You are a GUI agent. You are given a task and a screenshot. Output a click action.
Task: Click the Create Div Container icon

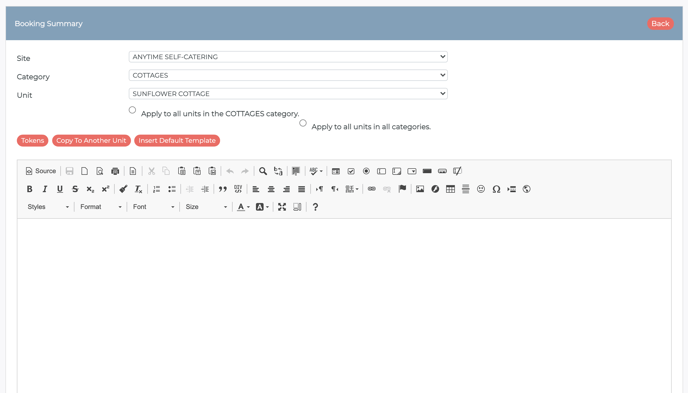238,189
